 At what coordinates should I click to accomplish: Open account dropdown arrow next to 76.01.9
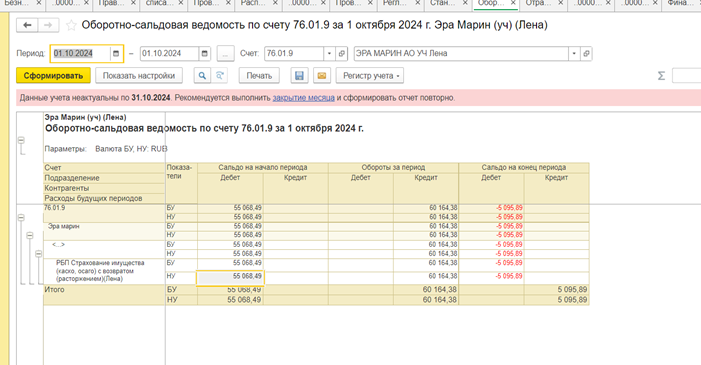[329, 54]
